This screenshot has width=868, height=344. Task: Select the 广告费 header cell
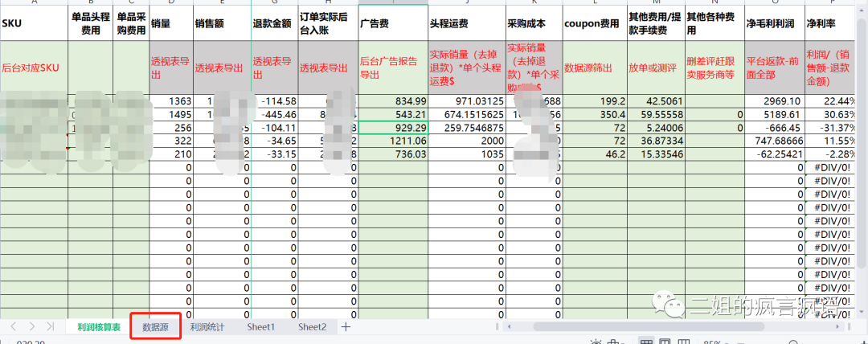[x=394, y=23]
